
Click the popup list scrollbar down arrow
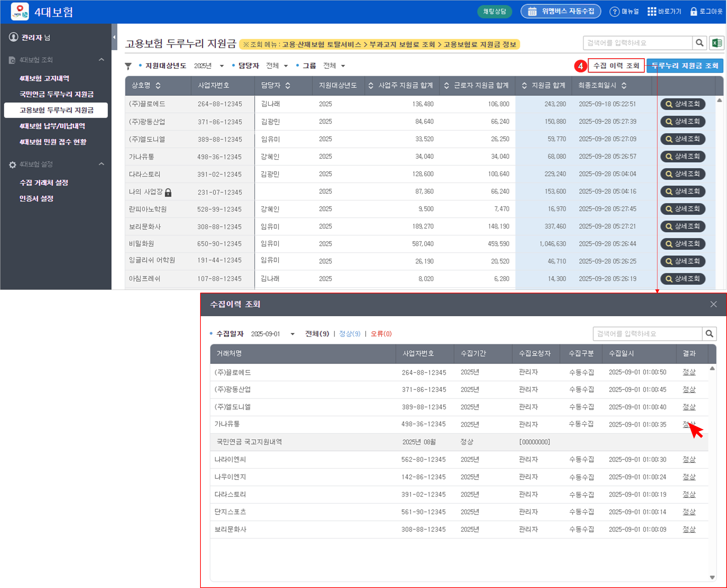(x=712, y=577)
